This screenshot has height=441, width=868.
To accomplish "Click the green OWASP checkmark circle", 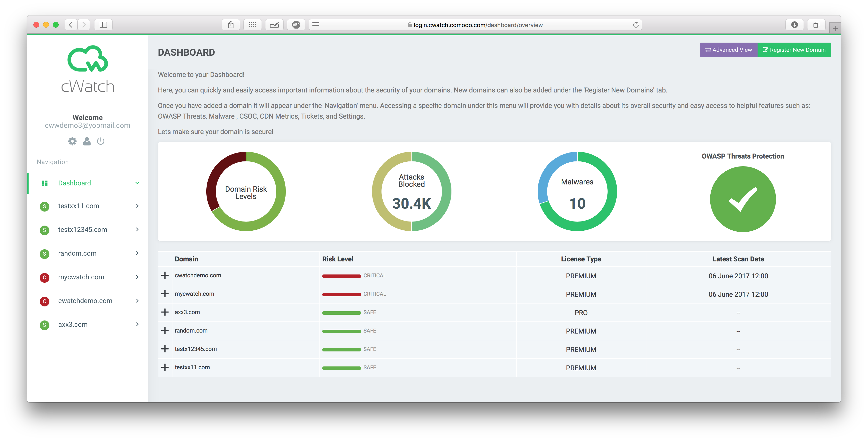I will coord(743,199).
